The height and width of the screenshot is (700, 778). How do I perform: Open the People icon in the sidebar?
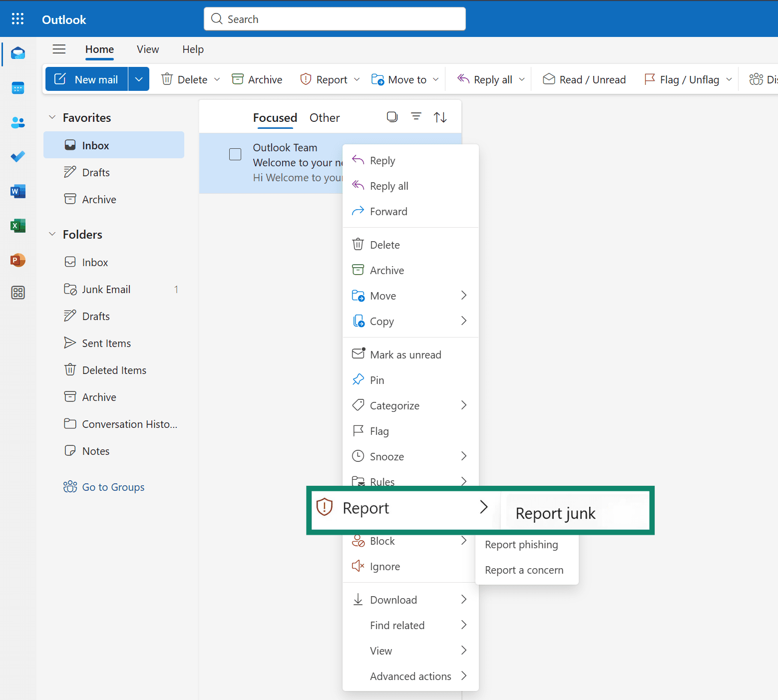18,122
